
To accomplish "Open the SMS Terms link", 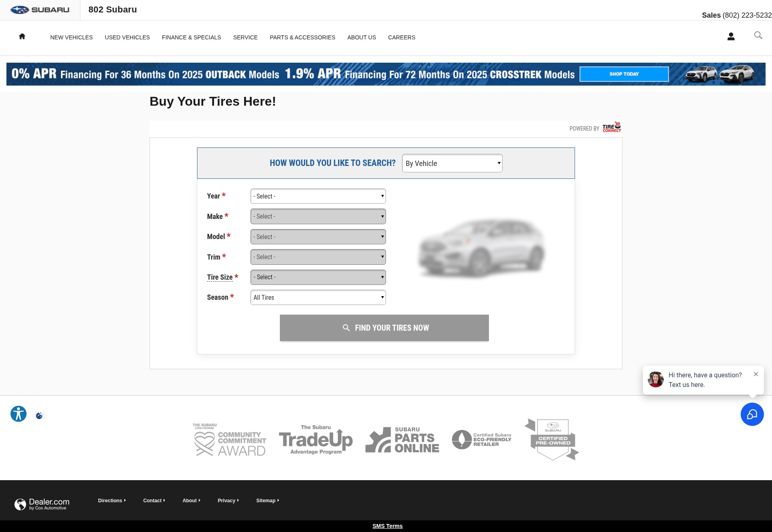I will tap(387, 526).
